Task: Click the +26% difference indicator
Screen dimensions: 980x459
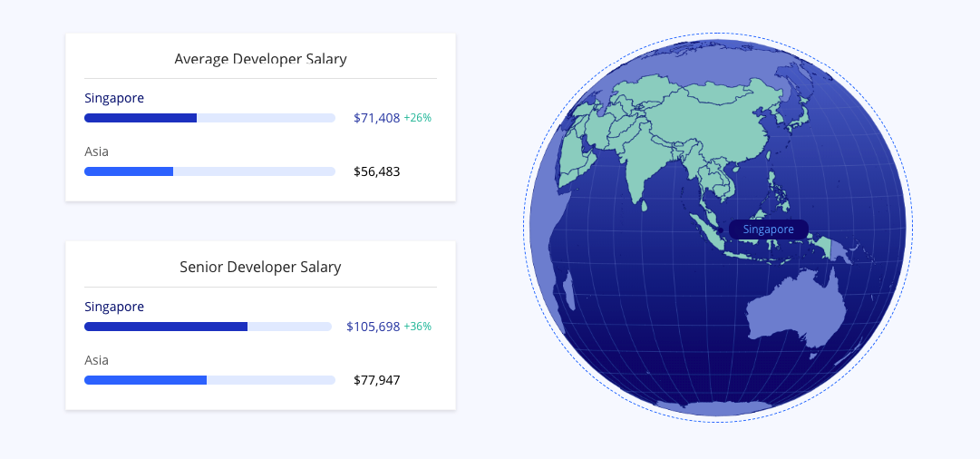Action: click(418, 118)
